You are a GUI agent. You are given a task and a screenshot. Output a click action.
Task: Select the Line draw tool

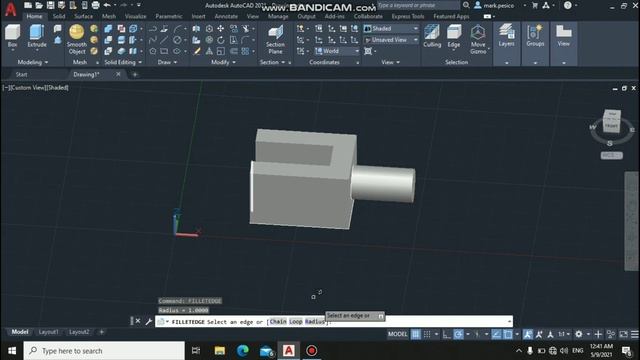164,40
